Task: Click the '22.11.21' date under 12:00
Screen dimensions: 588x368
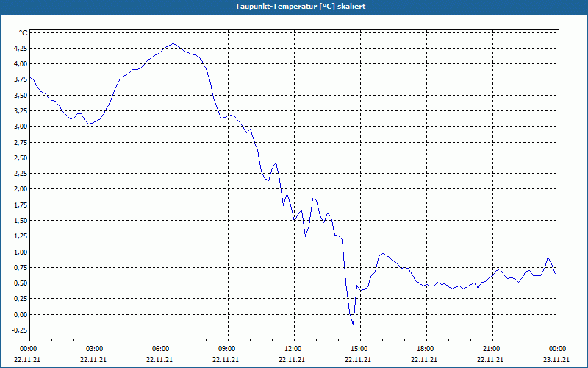Action: (292, 360)
